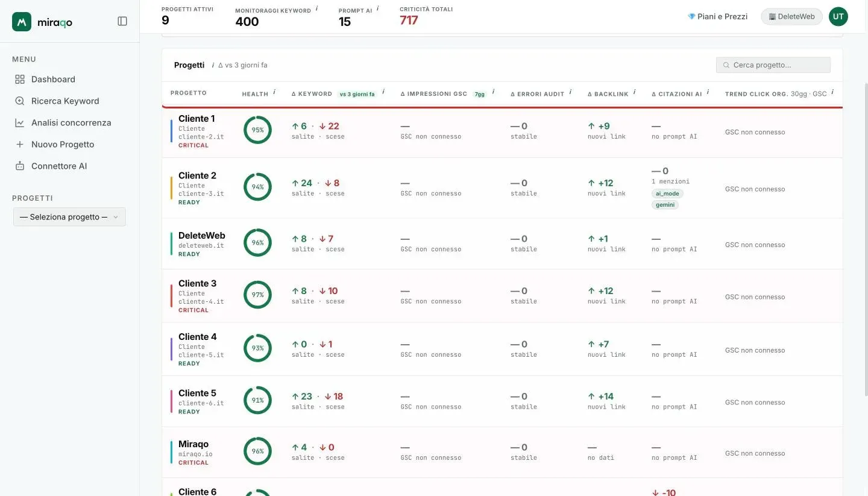Expand the Seleziona progetto dropdown
Image resolution: width=868 pixels, height=496 pixels.
(69, 217)
